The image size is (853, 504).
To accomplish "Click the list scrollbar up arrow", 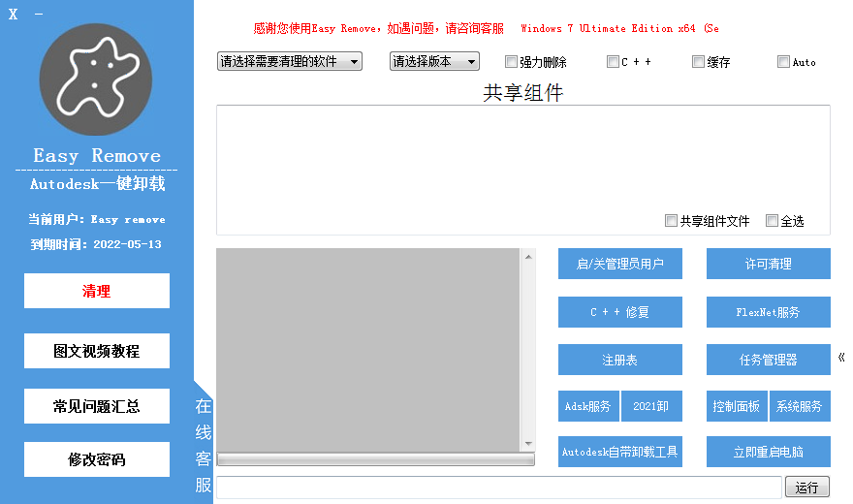I will click(528, 257).
